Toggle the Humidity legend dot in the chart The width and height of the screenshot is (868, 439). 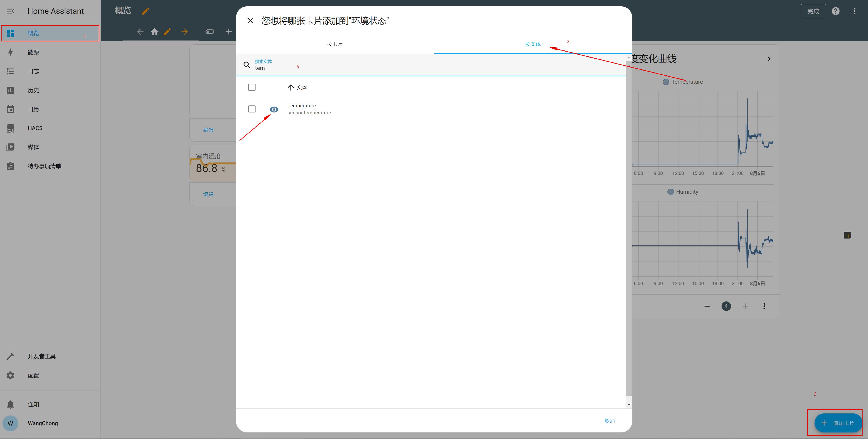click(670, 192)
